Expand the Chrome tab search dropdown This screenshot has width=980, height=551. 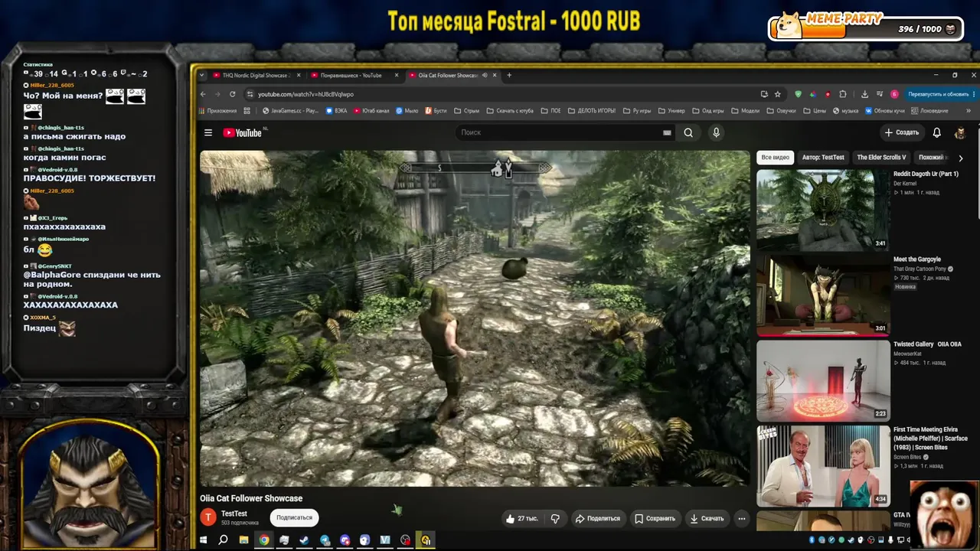tap(202, 75)
